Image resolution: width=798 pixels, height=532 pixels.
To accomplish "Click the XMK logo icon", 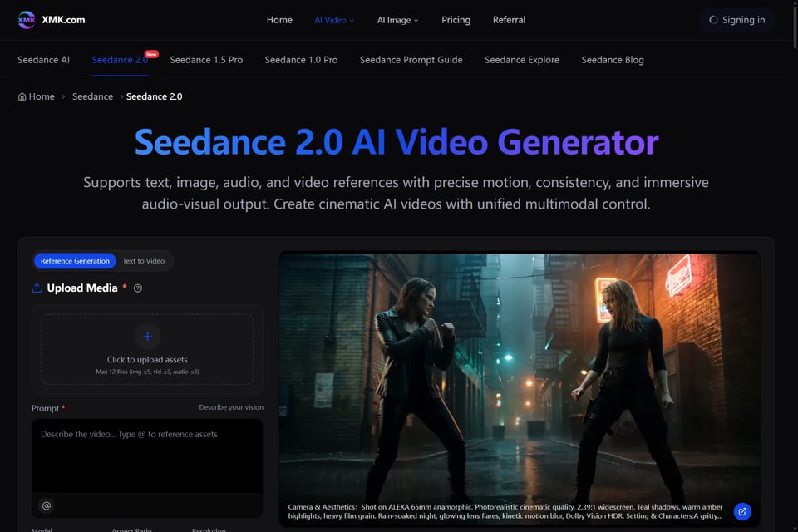I will pyautogui.click(x=27, y=20).
